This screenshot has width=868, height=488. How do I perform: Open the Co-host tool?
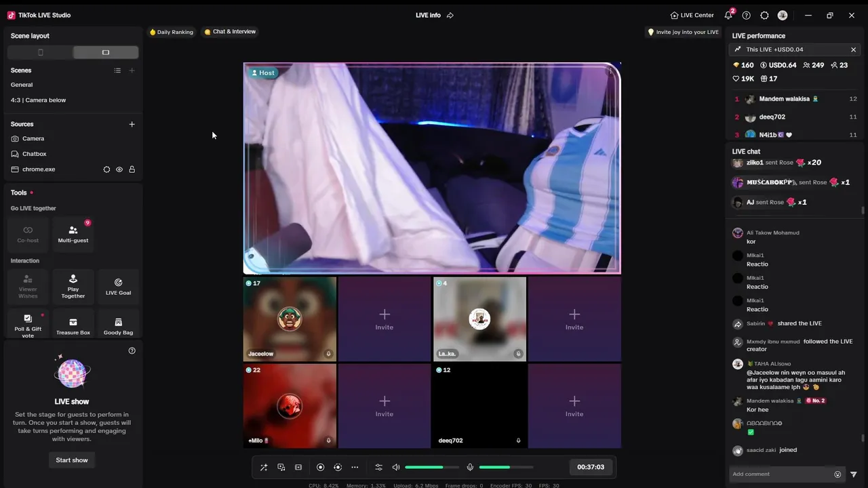coord(28,234)
